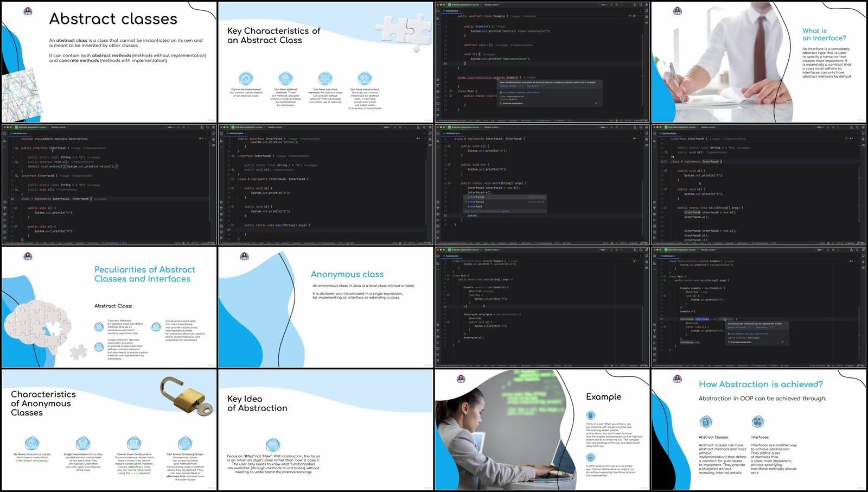This screenshot has height=492, width=868.
Task: Click the "Anonymous class" heading text
Action: click(x=347, y=274)
